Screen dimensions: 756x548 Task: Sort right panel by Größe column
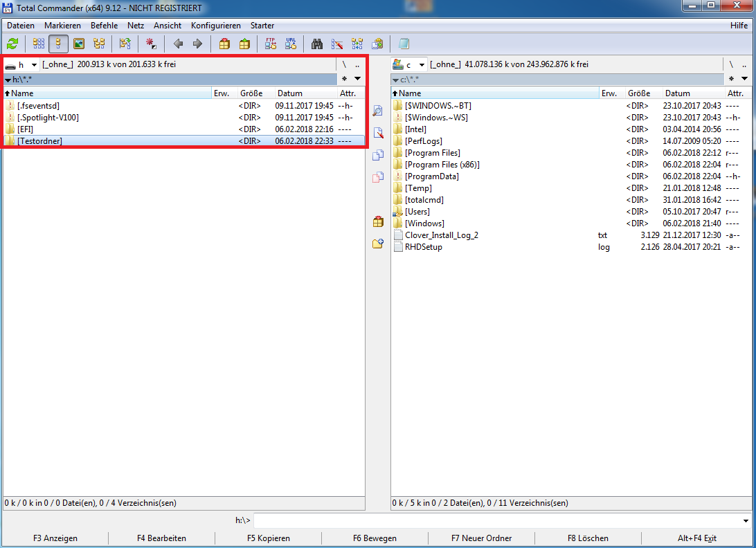point(644,93)
